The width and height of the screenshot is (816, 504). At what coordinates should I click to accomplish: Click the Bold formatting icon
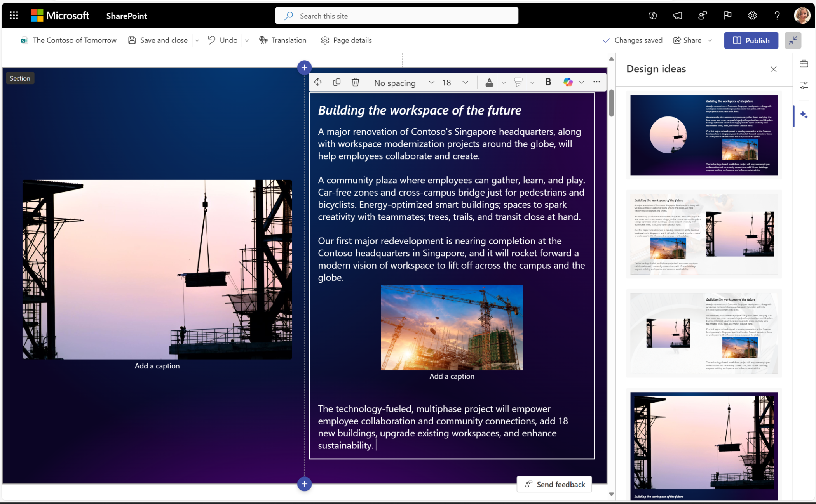coord(548,82)
